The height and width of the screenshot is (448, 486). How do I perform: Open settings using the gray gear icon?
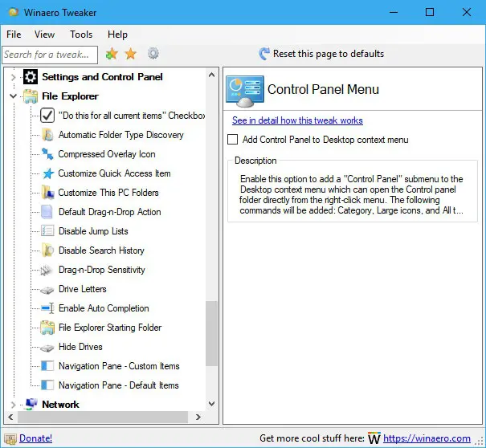(x=153, y=53)
